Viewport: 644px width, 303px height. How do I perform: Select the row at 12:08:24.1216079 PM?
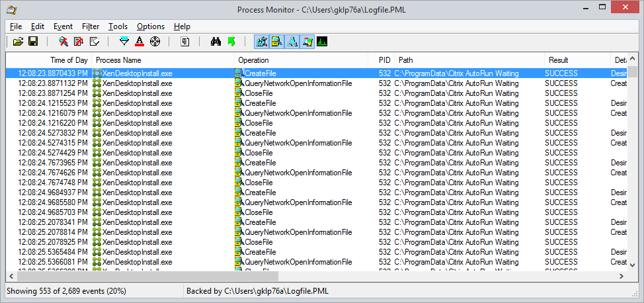(317, 113)
